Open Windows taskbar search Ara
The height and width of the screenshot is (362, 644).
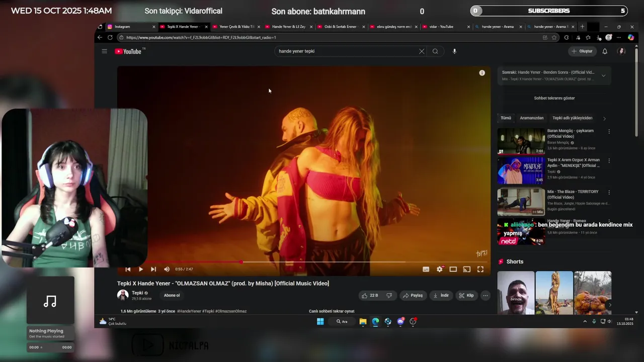342,321
